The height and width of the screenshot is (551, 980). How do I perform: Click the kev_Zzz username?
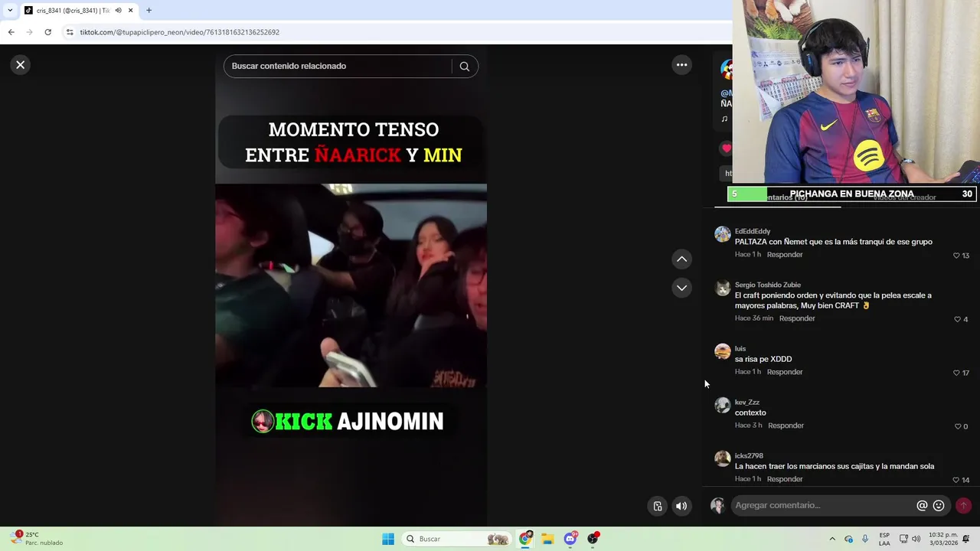pyautogui.click(x=747, y=403)
